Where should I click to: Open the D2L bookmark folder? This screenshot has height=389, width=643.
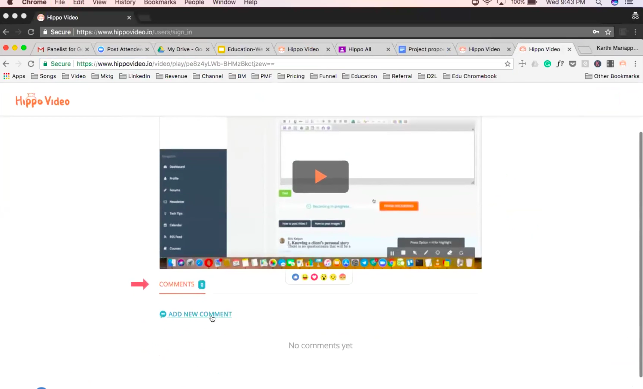click(x=427, y=76)
